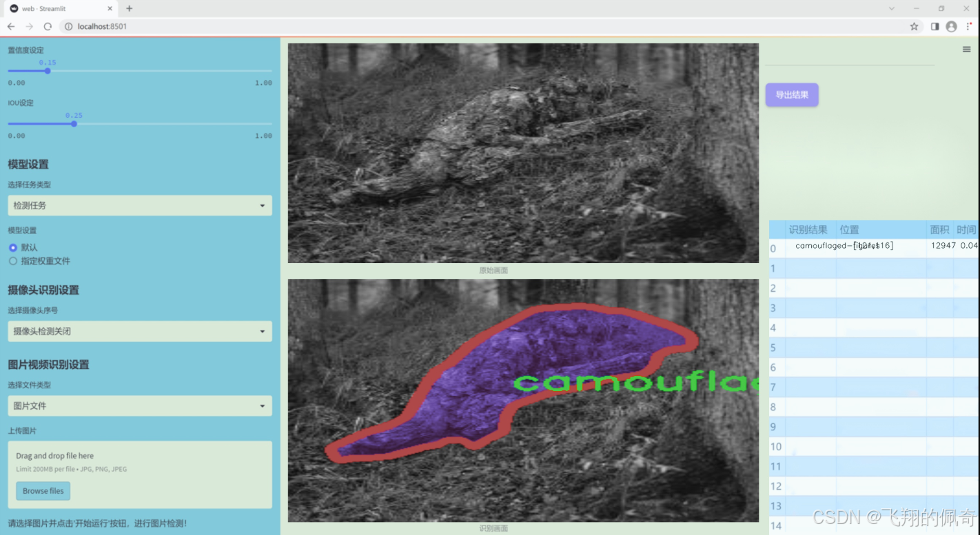Click the 图片视频识别设置 section heading
Screen dimensions: 980x535
click(48, 365)
